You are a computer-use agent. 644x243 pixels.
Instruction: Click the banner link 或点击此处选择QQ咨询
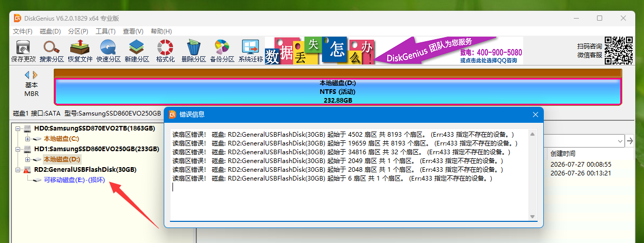click(489, 60)
